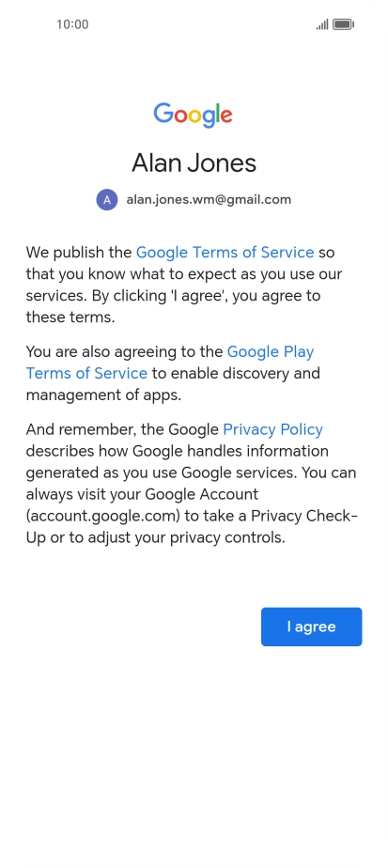Tap the (account.google.com) text
Image resolution: width=388 pixels, height=868 pixels.
103,516
